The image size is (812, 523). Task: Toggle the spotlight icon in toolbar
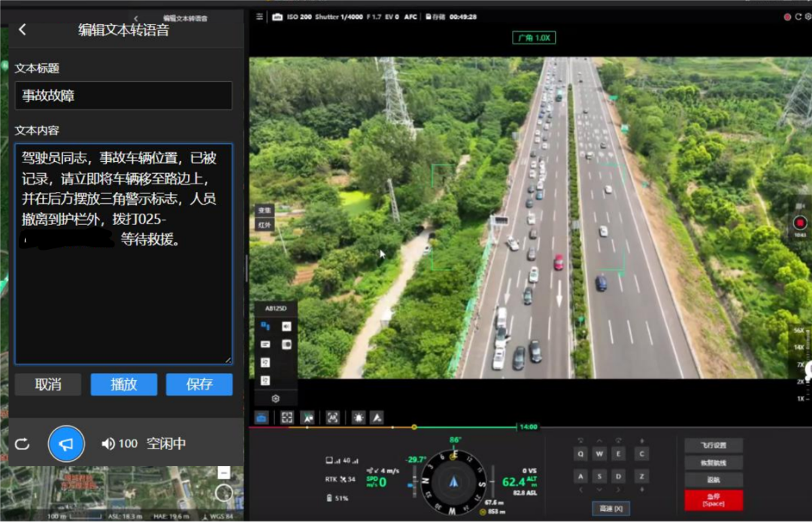[359, 417]
